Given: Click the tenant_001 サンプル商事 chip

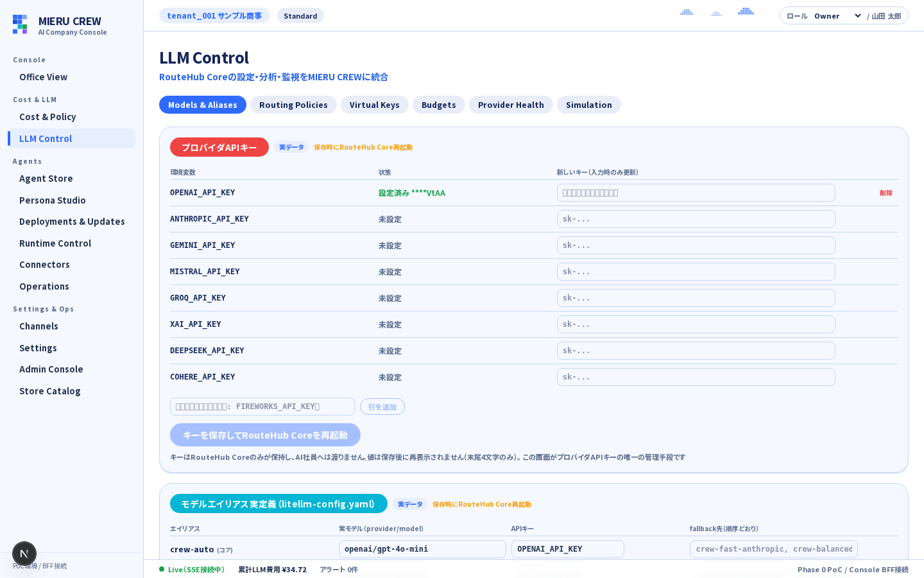Looking at the screenshot, I should pyautogui.click(x=214, y=15).
